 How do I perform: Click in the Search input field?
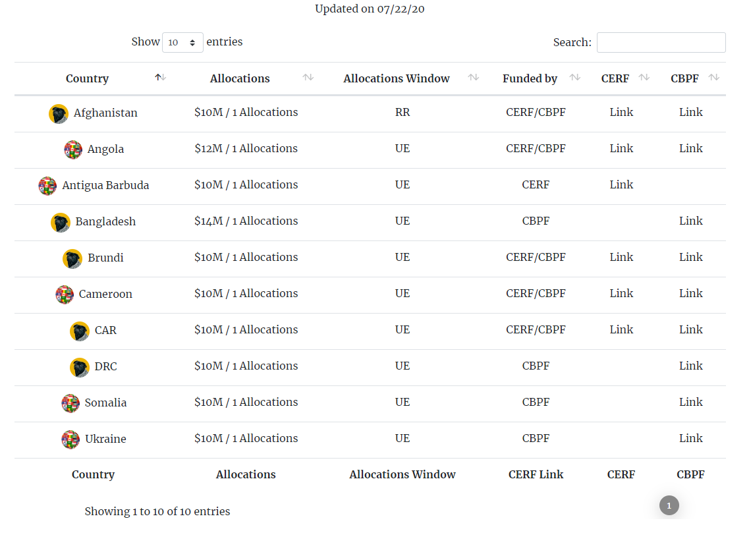[661, 42]
